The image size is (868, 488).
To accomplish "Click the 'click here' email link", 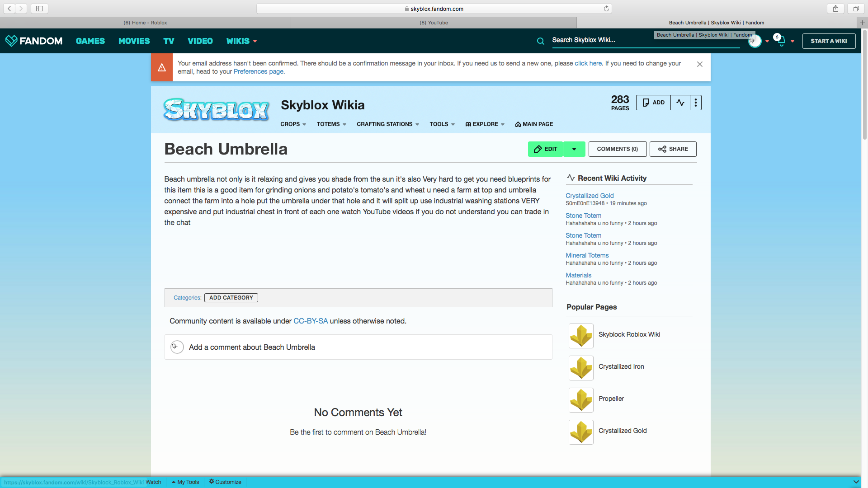I will (588, 63).
